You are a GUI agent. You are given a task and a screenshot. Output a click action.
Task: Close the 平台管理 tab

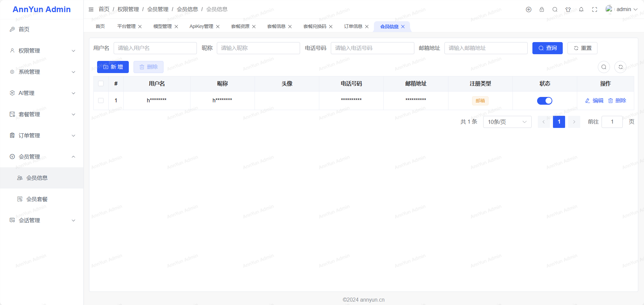140,27
